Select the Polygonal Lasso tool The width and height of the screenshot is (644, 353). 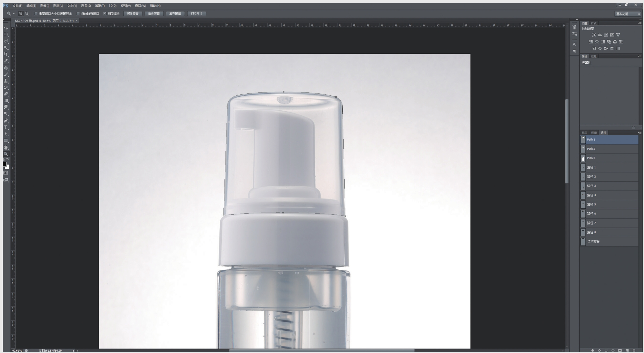(x=6, y=41)
